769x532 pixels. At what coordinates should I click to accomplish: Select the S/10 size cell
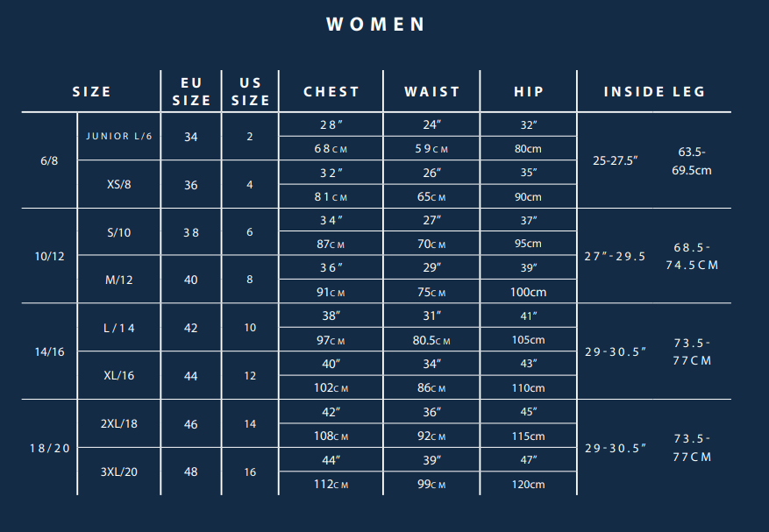click(x=119, y=232)
